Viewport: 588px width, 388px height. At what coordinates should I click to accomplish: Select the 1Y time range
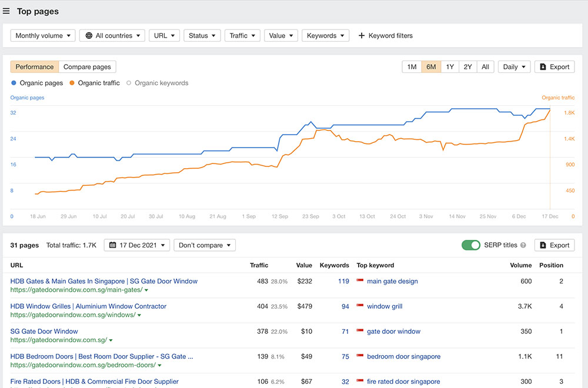[x=450, y=67]
